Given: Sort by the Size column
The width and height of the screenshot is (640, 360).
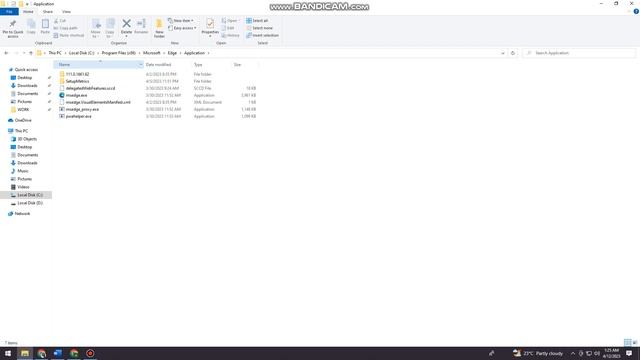Looking at the screenshot, I should 238,64.
